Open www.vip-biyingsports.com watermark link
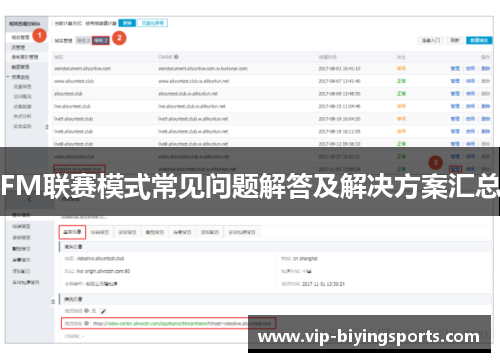Viewport: 500px width, 362px height. (x=369, y=336)
